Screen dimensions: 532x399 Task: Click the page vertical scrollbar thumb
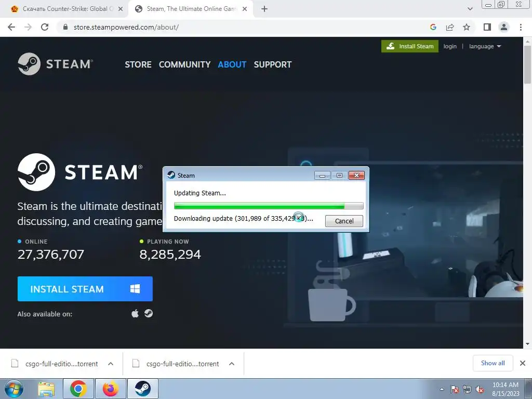(x=527, y=64)
